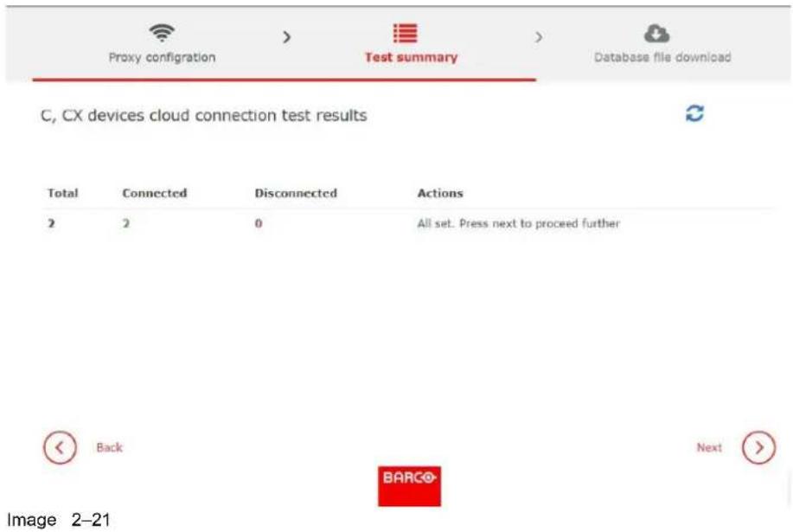The image size is (793, 532).
Task: Click the 'Image 2–21' caption
Action: click(x=58, y=520)
